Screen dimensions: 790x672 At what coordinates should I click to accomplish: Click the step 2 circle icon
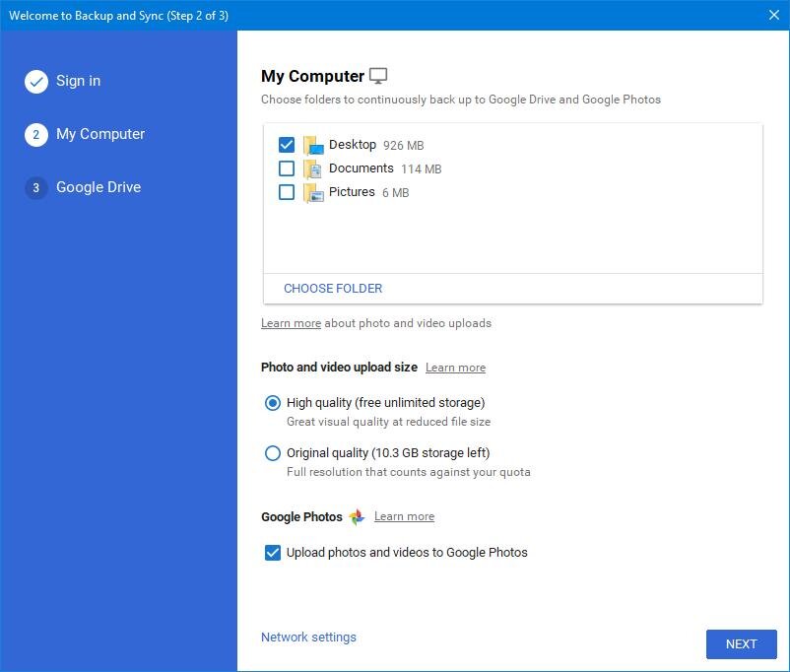click(36, 135)
